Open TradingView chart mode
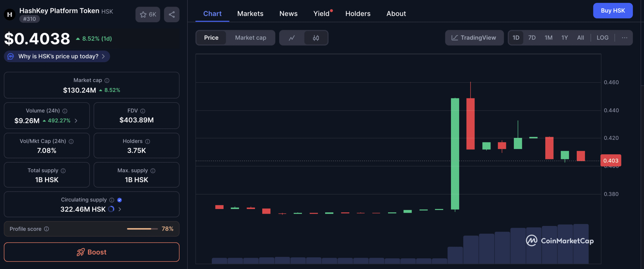Image resolution: width=644 pixels, height=269 pixels. [x=474, y=38]
